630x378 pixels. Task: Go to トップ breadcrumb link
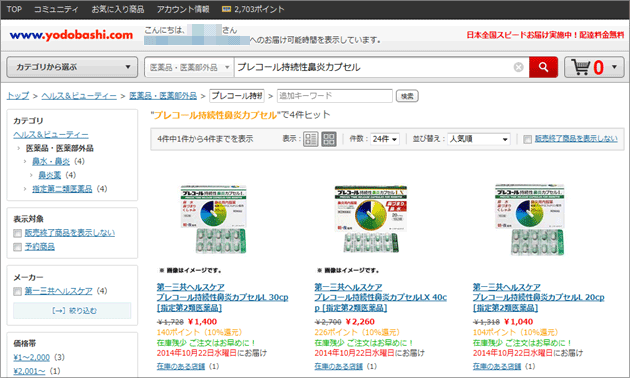[18, 96]
